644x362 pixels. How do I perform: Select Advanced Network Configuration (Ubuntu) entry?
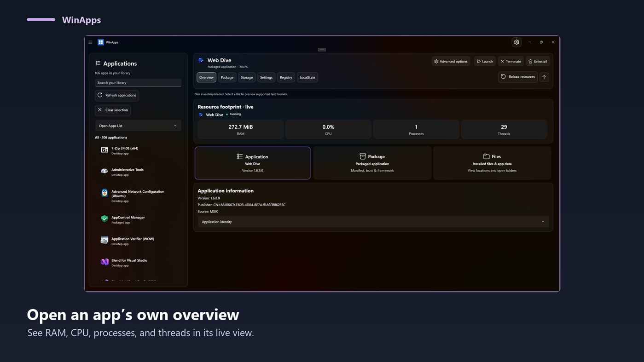[x=138, y=196]
